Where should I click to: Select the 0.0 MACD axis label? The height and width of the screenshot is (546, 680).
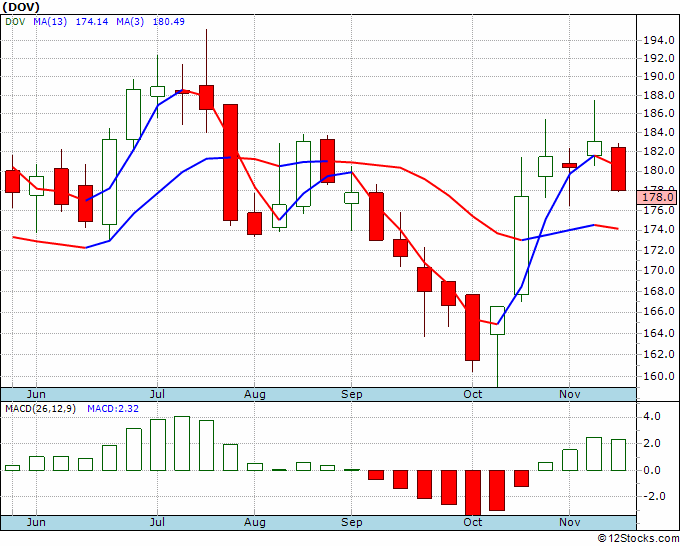click(652, 470)
